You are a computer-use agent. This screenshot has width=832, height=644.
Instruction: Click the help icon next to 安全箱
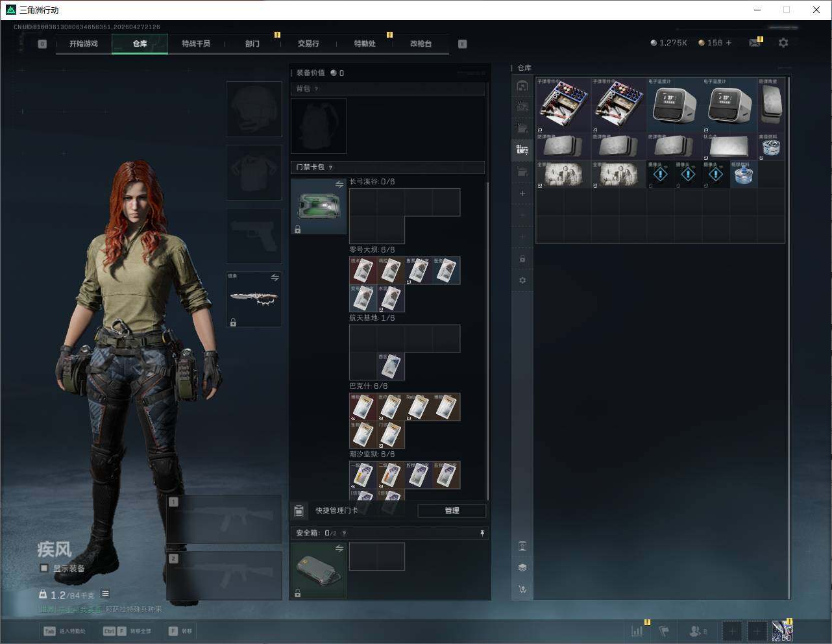click(344, 533)
